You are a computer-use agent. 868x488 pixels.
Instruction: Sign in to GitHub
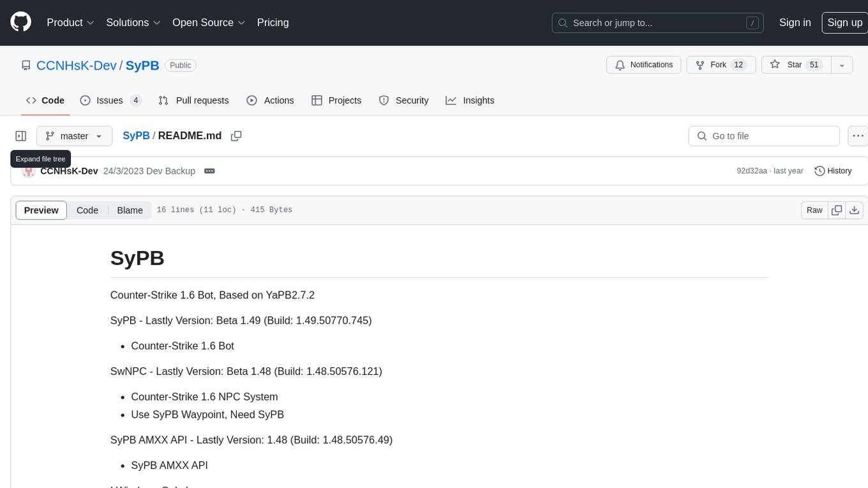click(795, 22)
